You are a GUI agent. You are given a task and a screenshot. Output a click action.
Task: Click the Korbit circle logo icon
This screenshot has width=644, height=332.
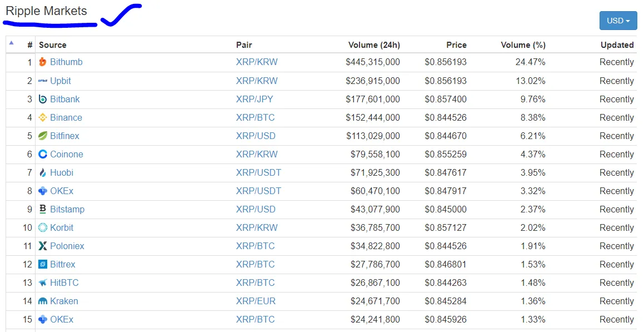[x=43, y=227]
